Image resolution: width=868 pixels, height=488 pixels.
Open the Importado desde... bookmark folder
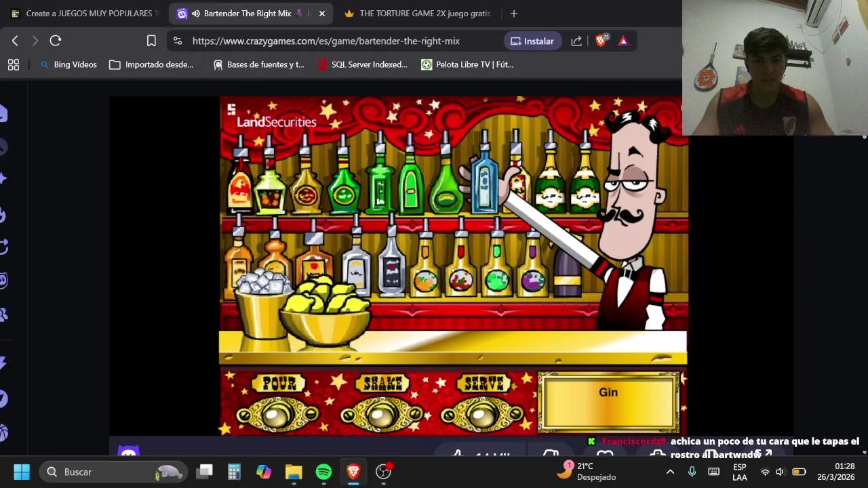(x=151, y=64)
